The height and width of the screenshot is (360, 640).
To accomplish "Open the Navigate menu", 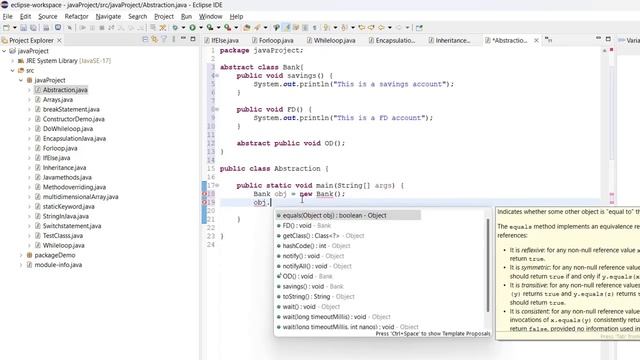I will coord(108,16).
